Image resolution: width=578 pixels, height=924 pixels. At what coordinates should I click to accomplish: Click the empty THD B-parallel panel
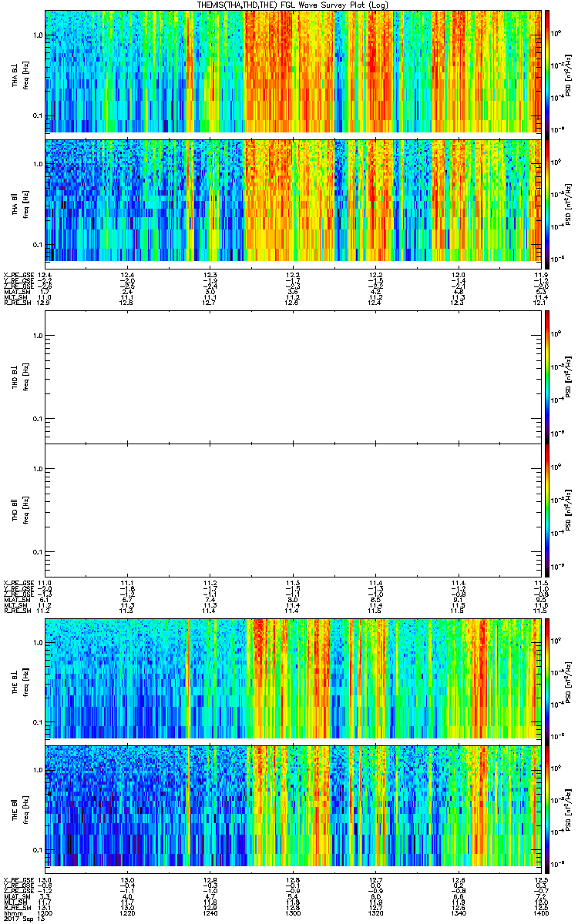(293, 510)
